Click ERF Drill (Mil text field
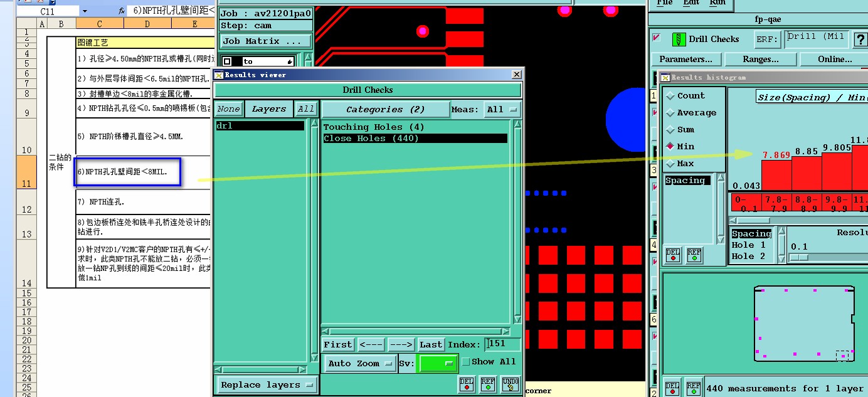The height and width of the screenshot is (397, 868). click(x=817, y=39)
